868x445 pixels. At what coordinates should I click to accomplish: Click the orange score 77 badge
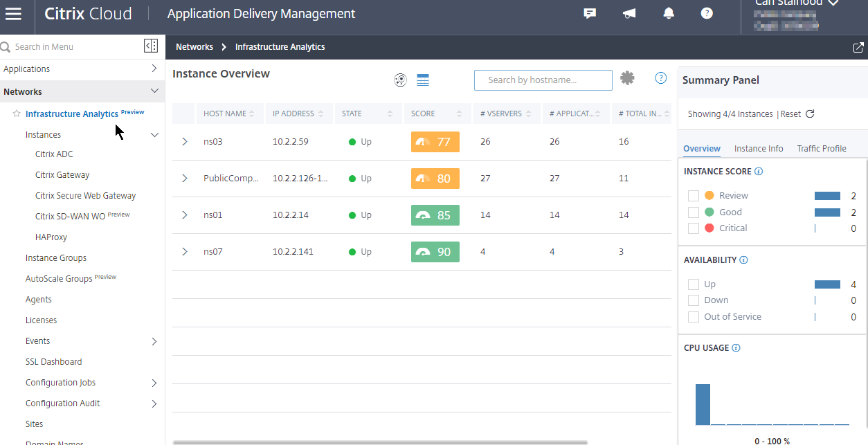[435, 142]
